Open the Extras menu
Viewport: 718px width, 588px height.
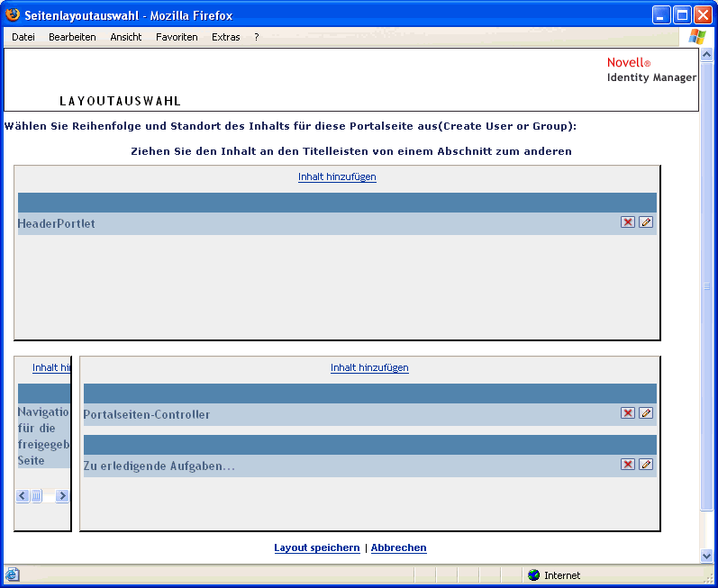tap(226, 37)
